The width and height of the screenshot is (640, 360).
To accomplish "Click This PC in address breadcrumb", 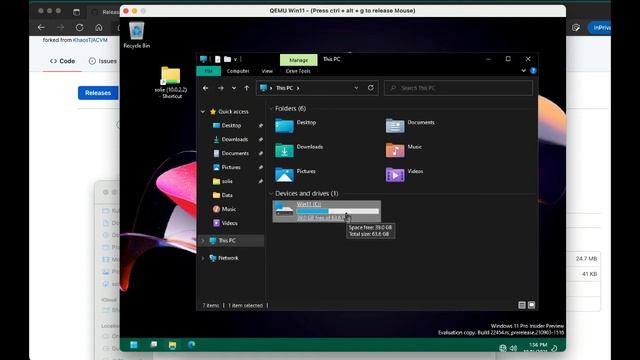I will pyautogui.click(x=284, y=88).
